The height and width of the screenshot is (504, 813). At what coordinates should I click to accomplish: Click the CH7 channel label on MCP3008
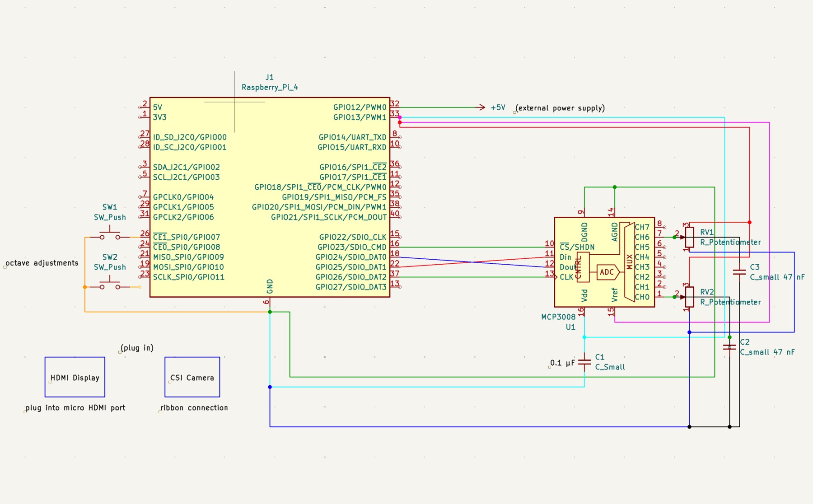(642, 227)
